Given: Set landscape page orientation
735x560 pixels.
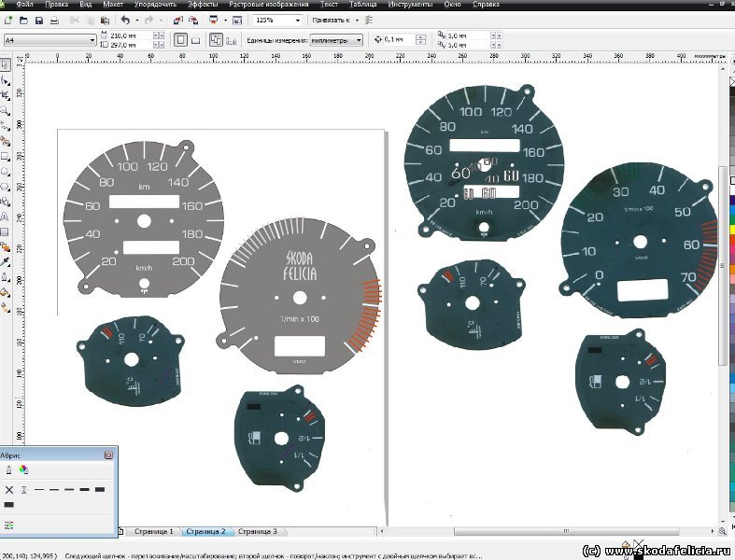Looking at the screenshot, I should click(x=196, y=41).
